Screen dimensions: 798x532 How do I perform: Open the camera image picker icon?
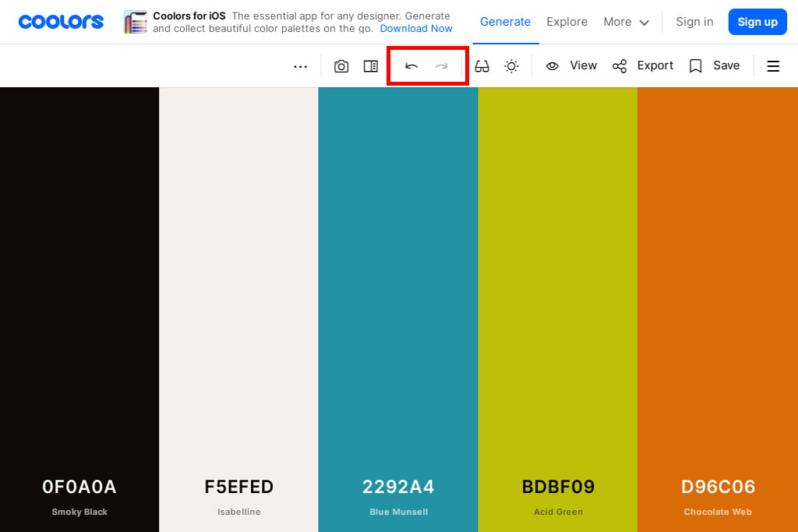coord(341,66)
